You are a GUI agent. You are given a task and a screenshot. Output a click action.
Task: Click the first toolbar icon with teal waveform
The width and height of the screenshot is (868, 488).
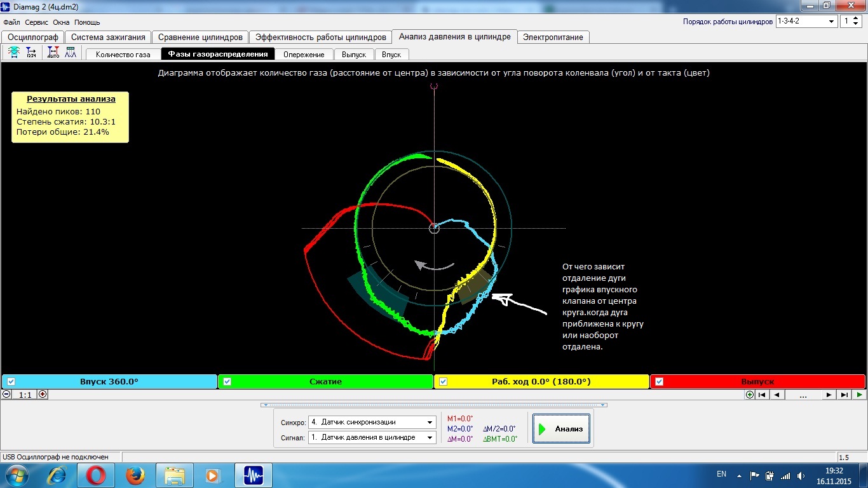(13, 53)
